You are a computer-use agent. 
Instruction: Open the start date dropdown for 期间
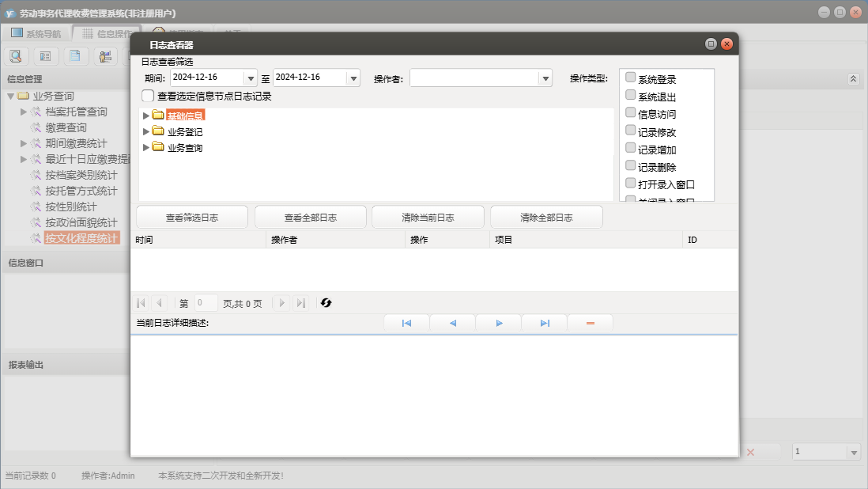point(251,78)
